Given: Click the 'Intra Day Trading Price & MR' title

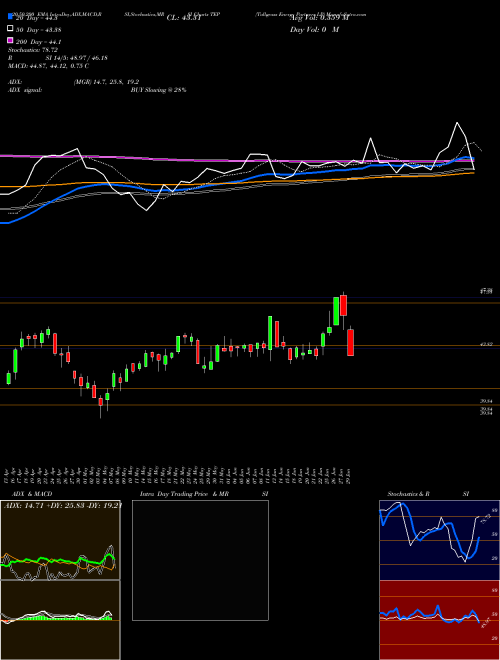Looking at the screenshot, I should coord(184,494).
